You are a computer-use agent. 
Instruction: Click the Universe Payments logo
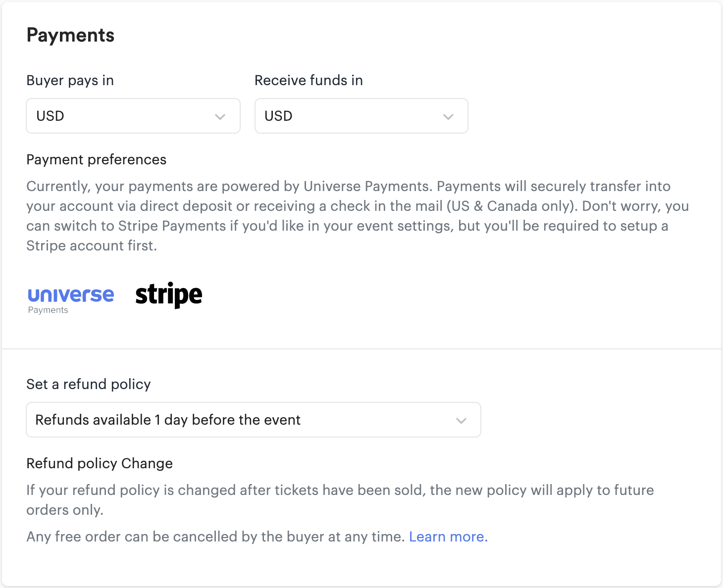tap(71, 295)
